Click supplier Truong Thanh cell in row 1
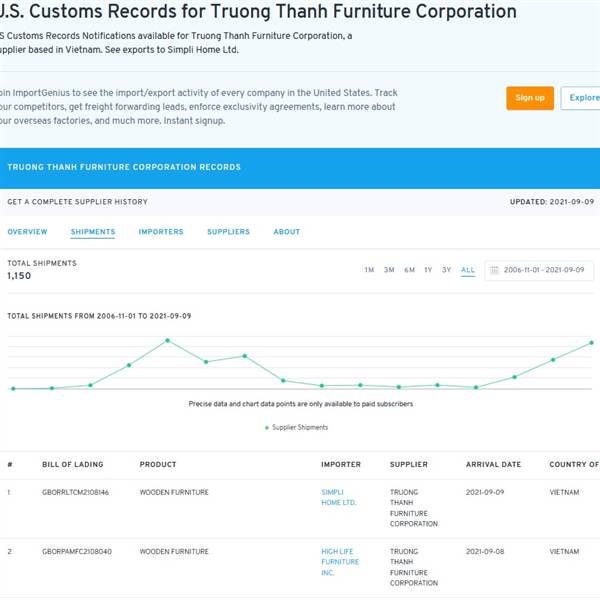Screen dimensions: 600x600 (x=414, y=508)
